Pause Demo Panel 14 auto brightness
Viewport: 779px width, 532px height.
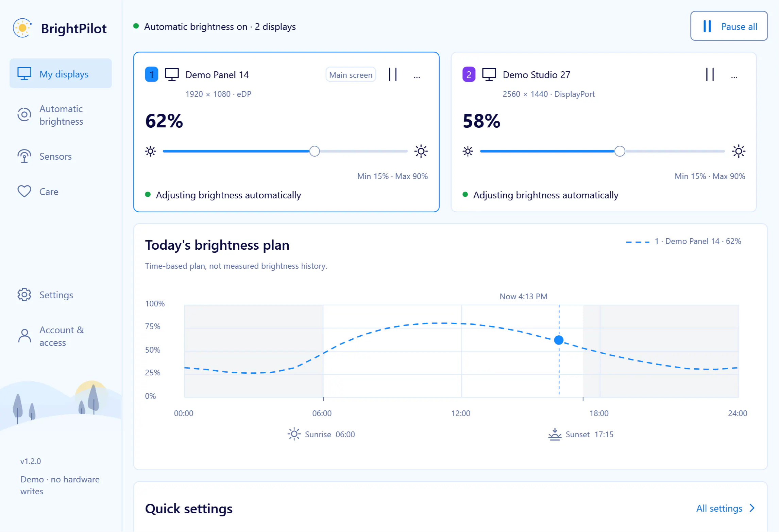pyautogui.click(x=393, y=74)
